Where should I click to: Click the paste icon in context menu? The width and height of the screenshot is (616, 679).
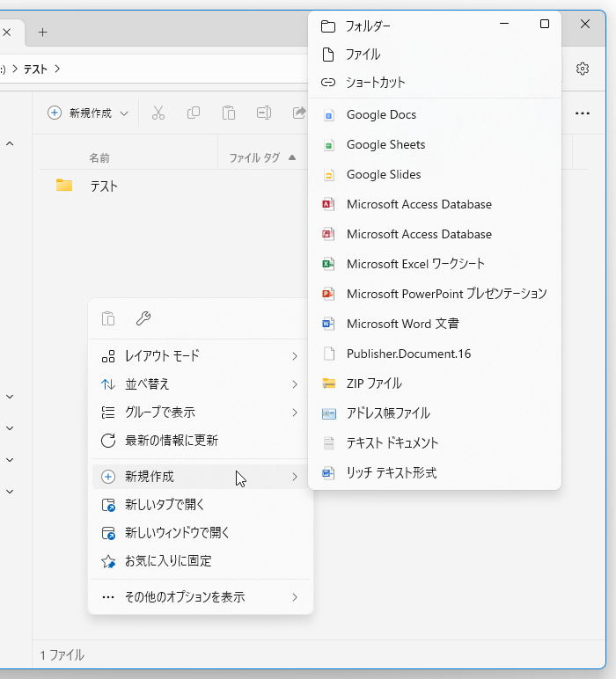(x=108, y=318)
